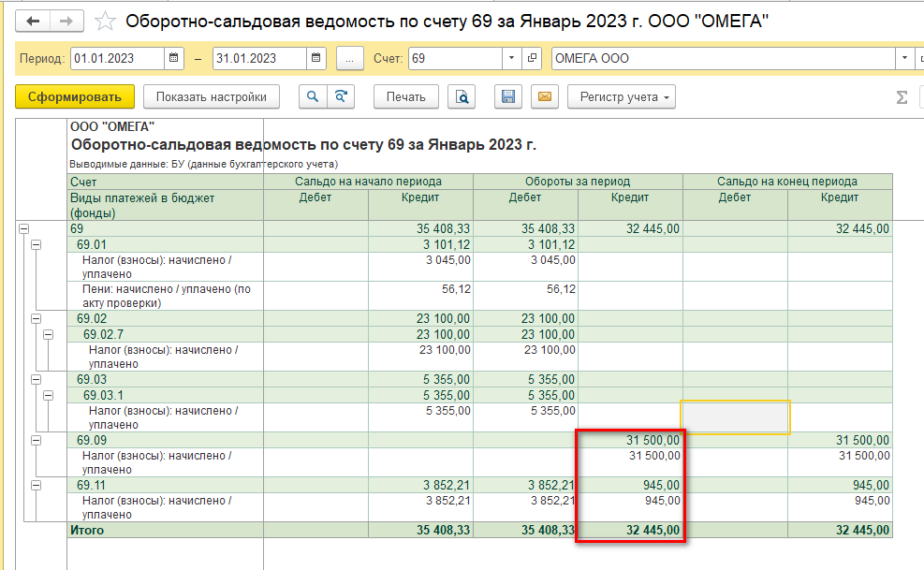Select closing credit 31 500,00 in 69.09 row
The image size is (924, 570).
(841, 440)
